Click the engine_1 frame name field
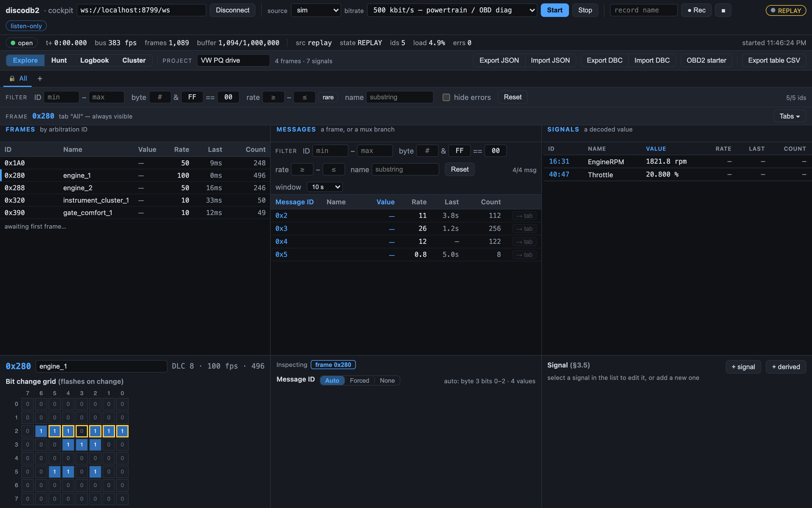This screenshot has width=812, height=508. 101,367
